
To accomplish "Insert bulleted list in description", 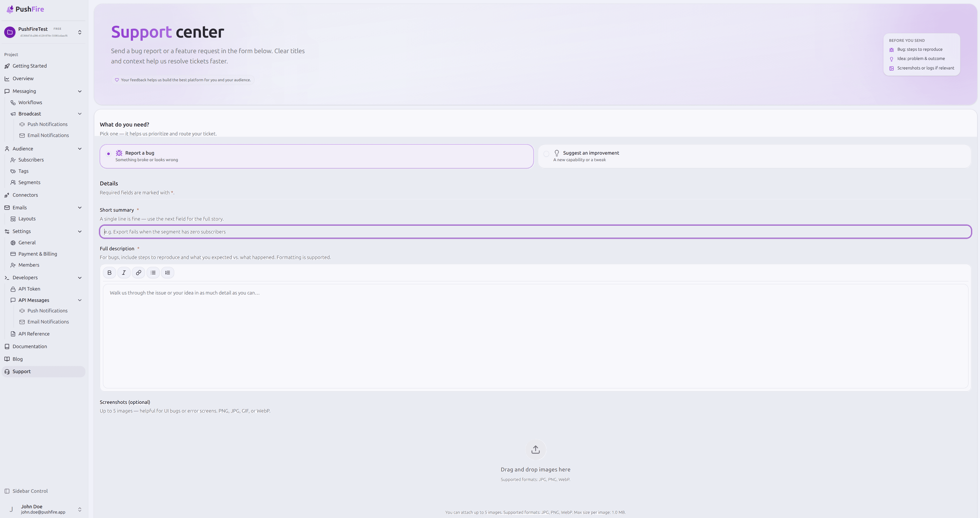I will pyautogui.click(x=153, y=272).
